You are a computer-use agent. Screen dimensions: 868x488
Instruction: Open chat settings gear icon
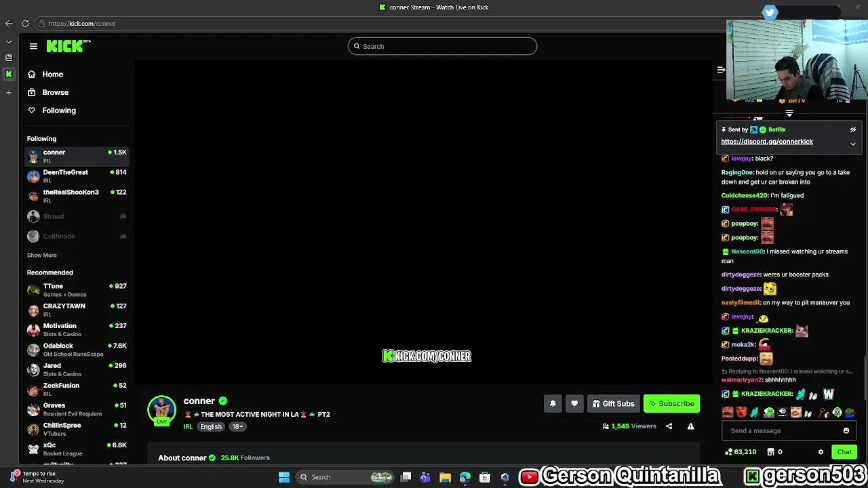point(821,452)
